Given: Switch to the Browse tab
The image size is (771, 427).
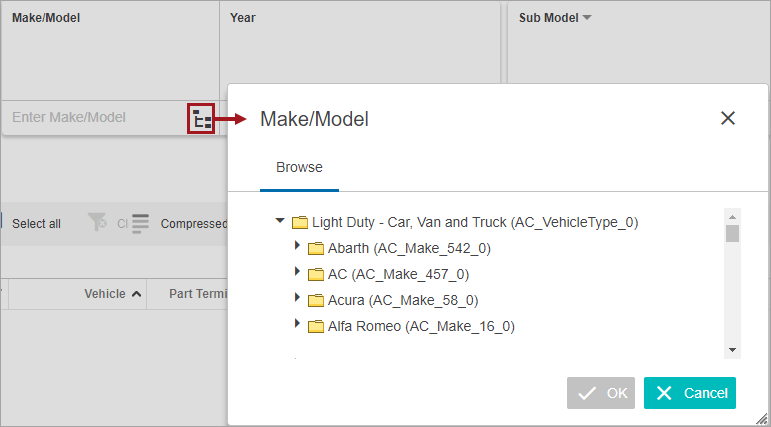Looking at the screenshot, I should (x=299, y=167).
